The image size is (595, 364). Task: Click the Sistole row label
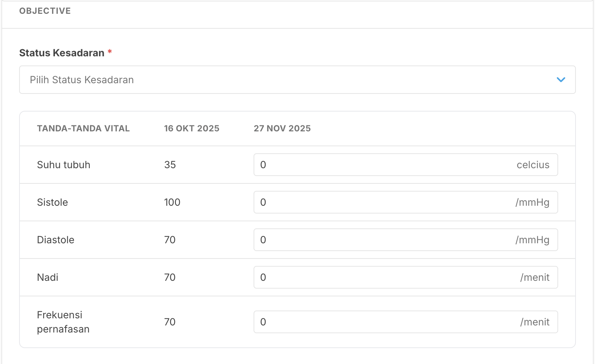coord(52,202)
